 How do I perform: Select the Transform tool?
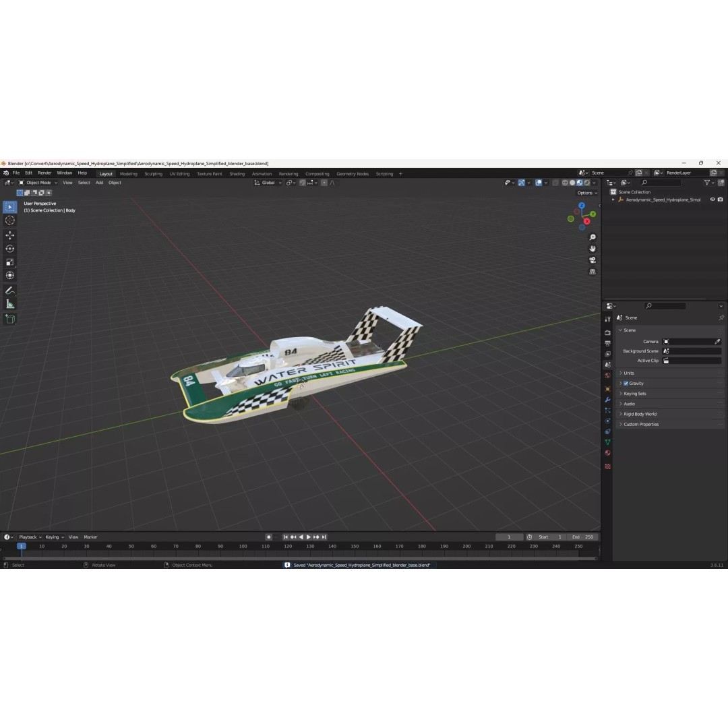click(9, 276)
